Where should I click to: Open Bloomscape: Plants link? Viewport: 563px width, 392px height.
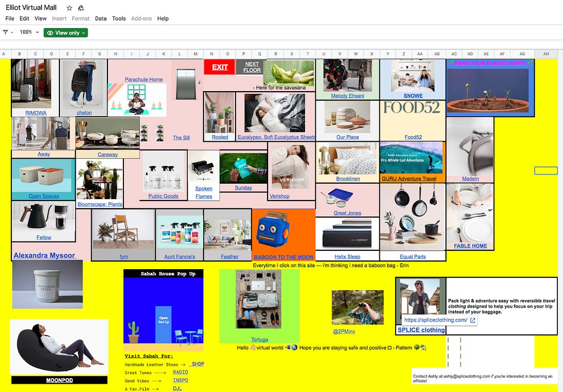click(100, 204)
